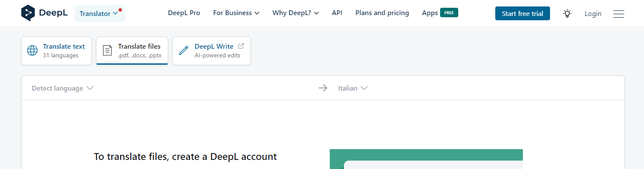Open the Translator dropdown
The height and width of the screenshot is (169, 644).
pos(100,13)
